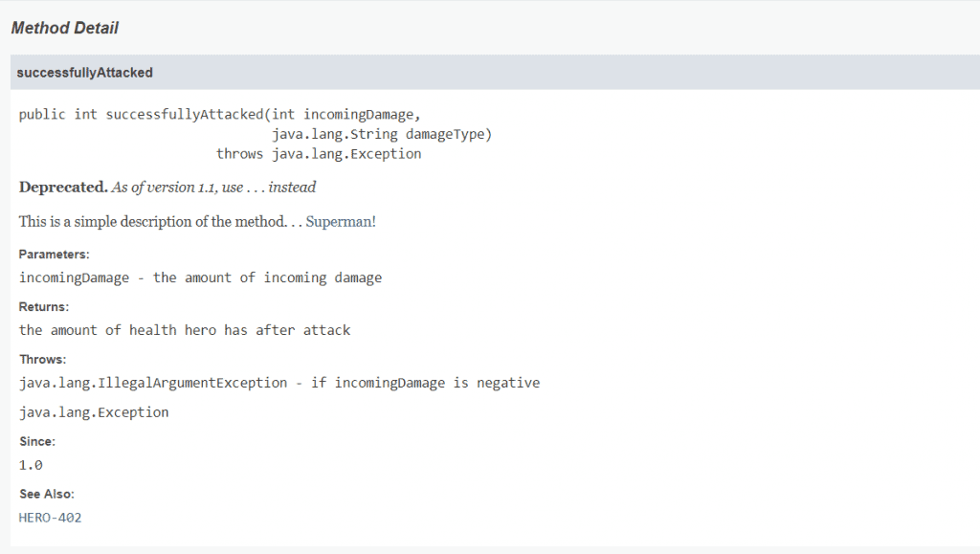980x554 pixels.
Task: Click the Method Detail heading
Action: coord(65,28)
